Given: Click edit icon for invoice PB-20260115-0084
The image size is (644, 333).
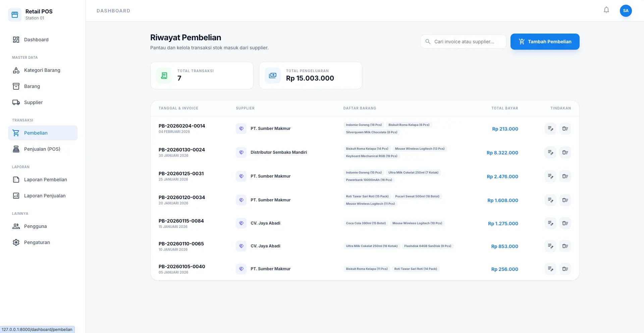Looking at the screenshot, I should 550,223.
